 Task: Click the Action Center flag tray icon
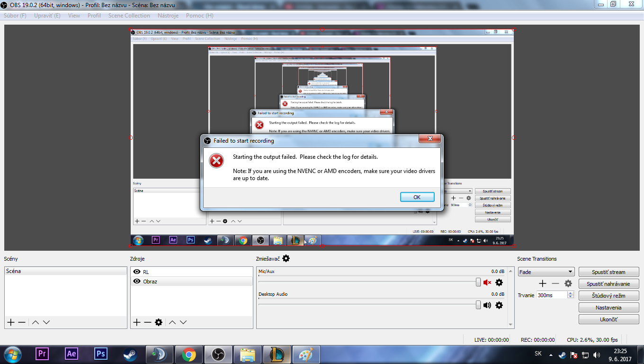coord(574,355)
